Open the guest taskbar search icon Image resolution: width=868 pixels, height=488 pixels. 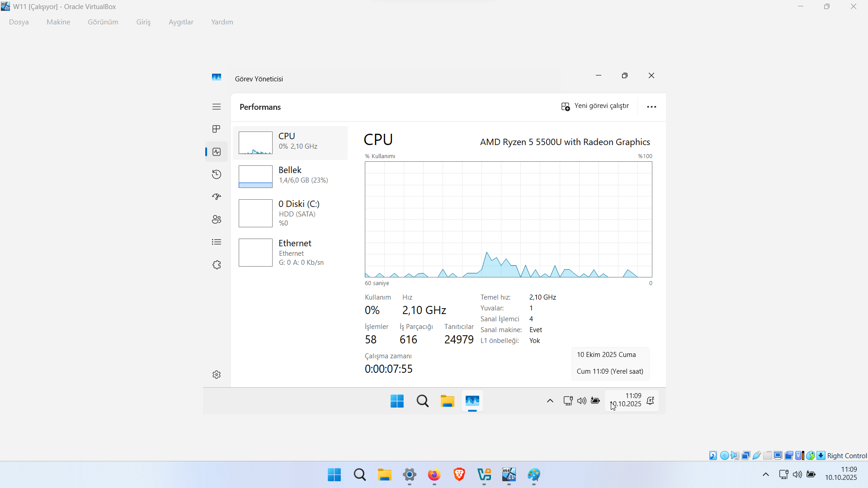pyautogui.click(x=423, y=401)
